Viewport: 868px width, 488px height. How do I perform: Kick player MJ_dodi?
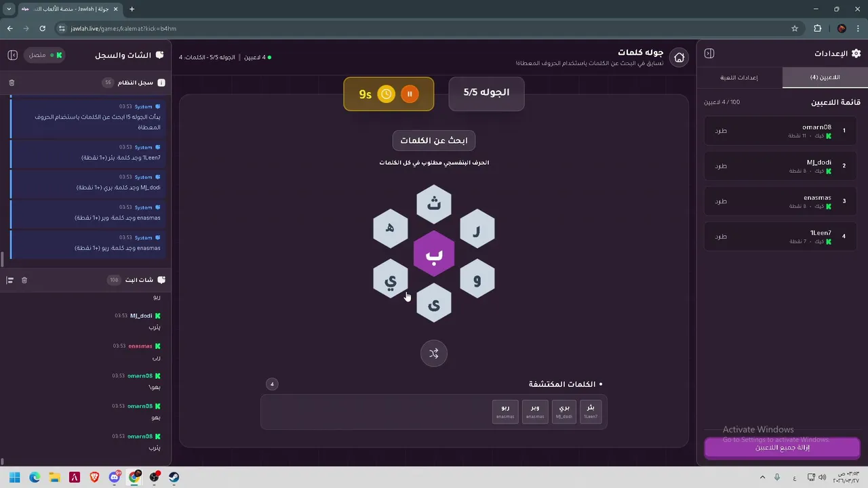point(721,166)
